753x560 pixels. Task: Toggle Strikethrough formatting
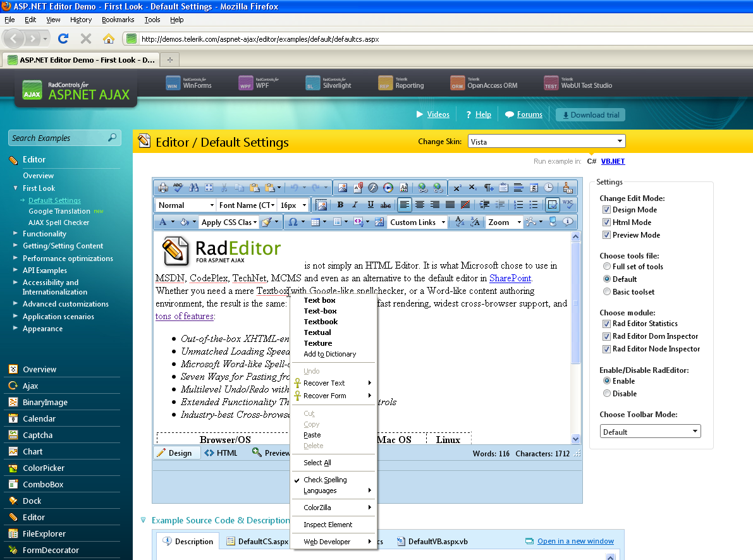click(385, 205)
